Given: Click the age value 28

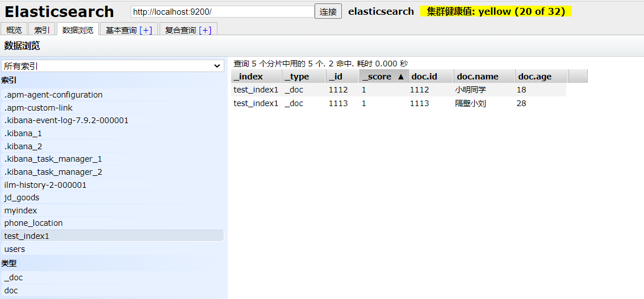Looking at the screenshot, I should [521, 104].
